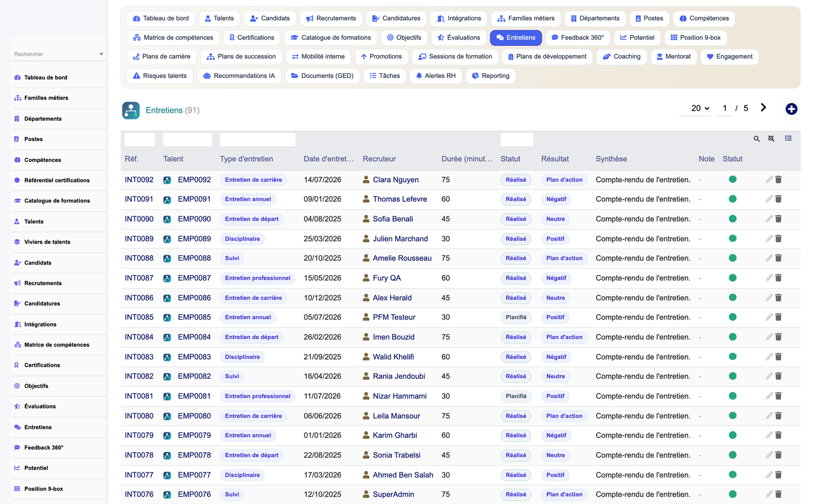Open the INT0092 reference link
The image size is (815, 504).
pyautogui.click(x=139, y=180)
